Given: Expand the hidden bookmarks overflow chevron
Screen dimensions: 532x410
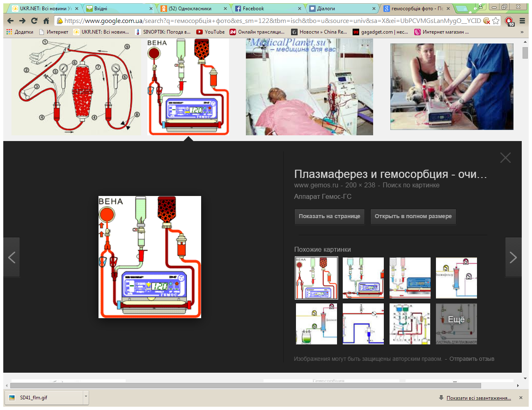Looking at the screenshot, I should [522, 32].
